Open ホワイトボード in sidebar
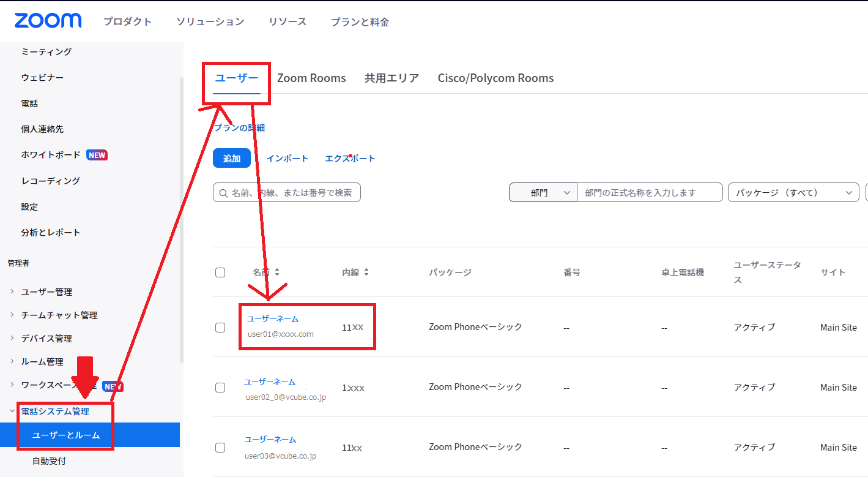 [51, 155]
